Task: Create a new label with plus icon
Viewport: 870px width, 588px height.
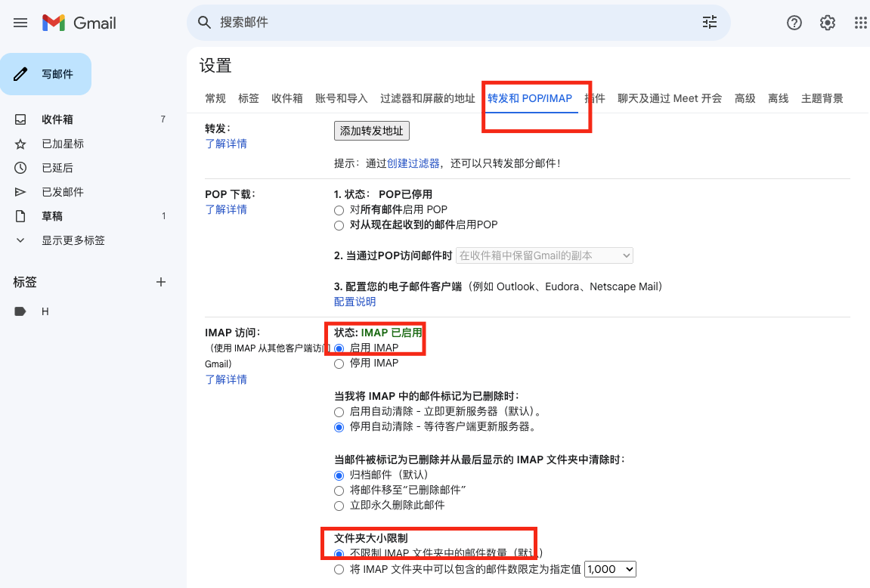Action: 160,282
